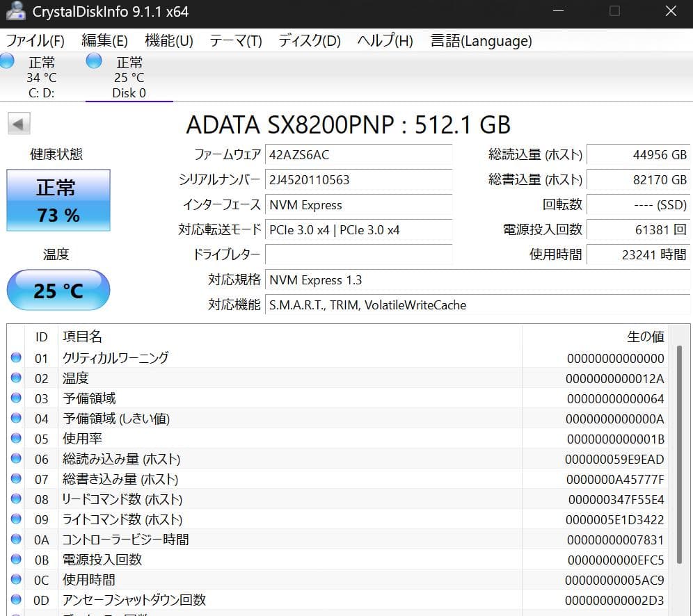Click status dot of row 09 ライトコマンド数

(17, 519)
